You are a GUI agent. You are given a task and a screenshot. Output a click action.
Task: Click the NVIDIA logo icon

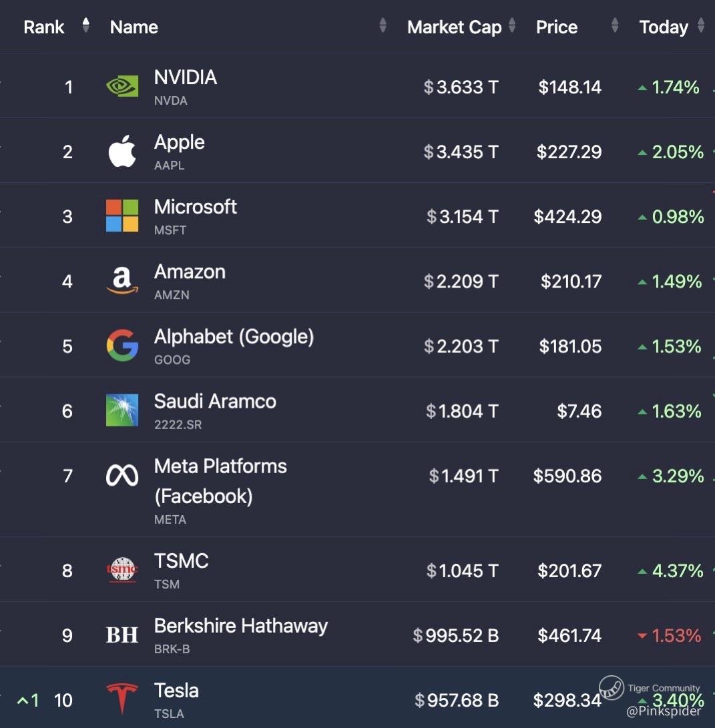(122, 86)
